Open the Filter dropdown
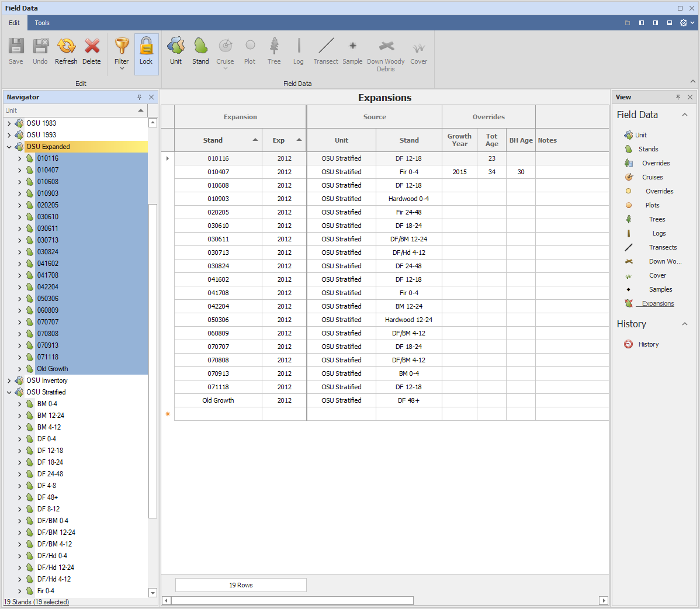The image size is (700, 609). pyautogui.click(x=122, y=54)
